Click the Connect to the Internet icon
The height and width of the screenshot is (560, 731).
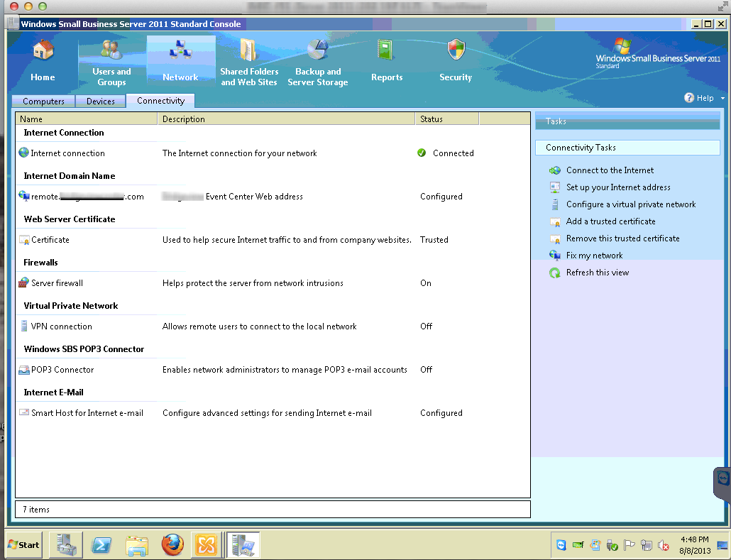[555, 170]
